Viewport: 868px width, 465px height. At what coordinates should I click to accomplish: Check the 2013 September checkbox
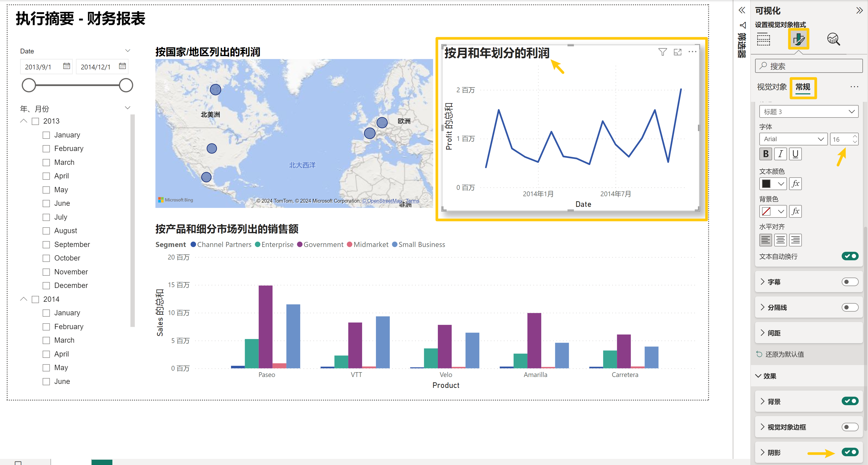coord(46,245)
